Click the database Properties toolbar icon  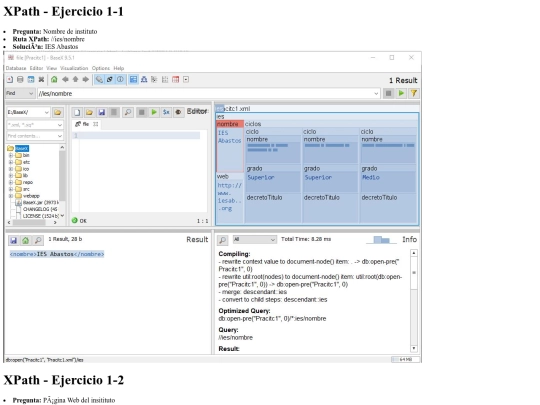pyautogui.click(x=31, y=80)
